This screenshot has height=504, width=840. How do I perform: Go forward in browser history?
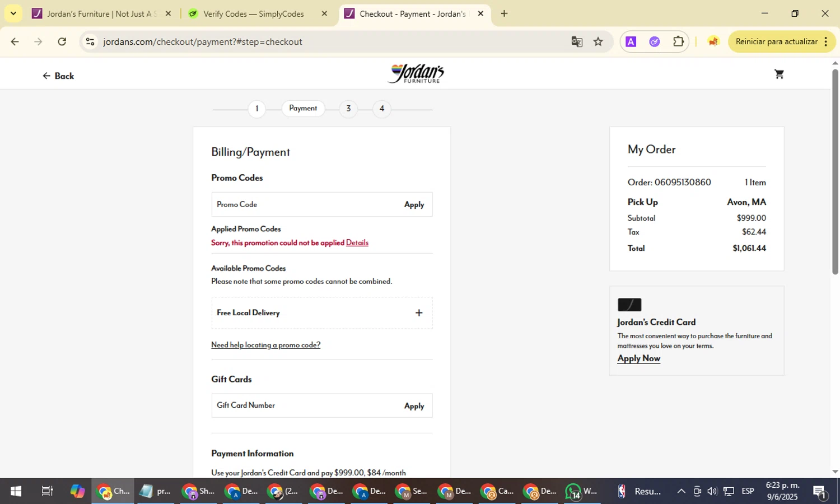[38, 41]
